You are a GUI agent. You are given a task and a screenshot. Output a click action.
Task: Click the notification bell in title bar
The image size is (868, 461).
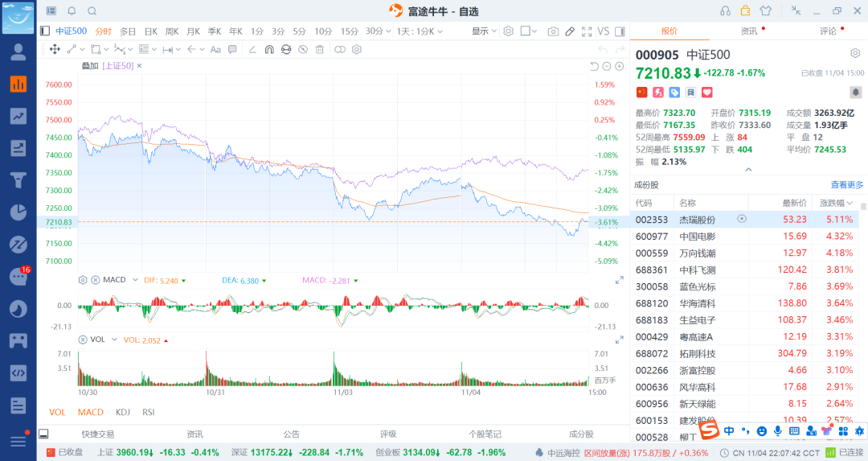point(72,11)
